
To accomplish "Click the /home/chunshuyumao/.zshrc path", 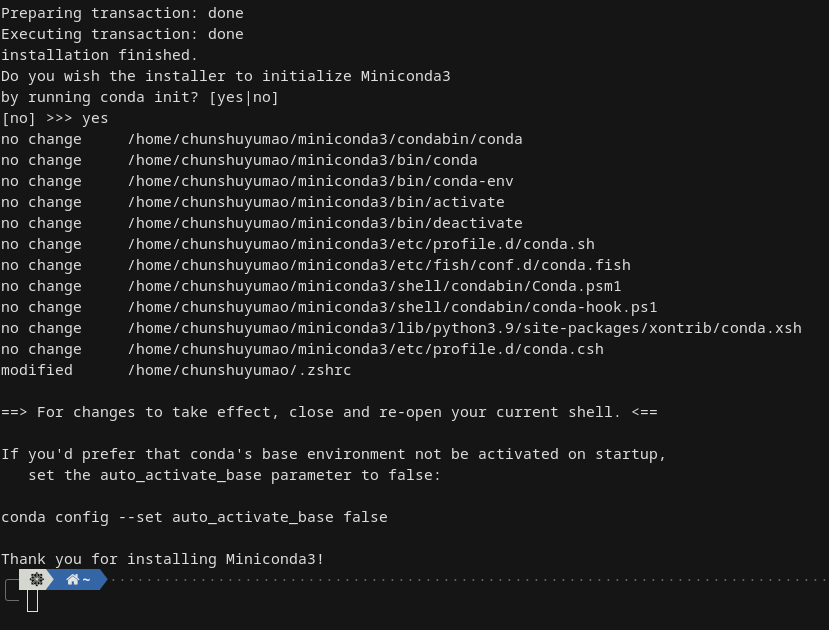I will 239,370.
